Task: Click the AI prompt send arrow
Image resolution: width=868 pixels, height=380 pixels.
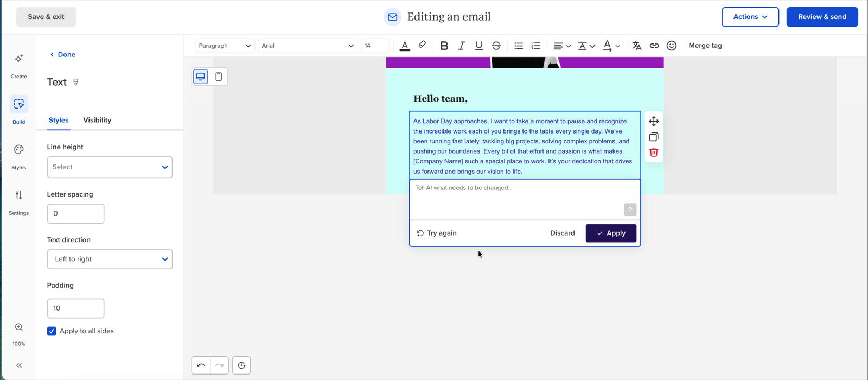Action: point(630,210)
